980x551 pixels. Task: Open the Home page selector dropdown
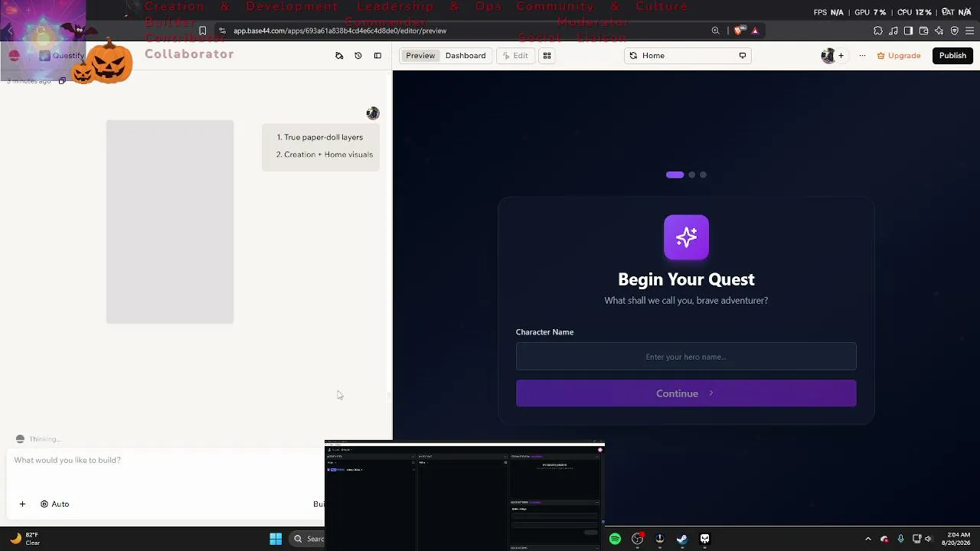pos(687,56)
